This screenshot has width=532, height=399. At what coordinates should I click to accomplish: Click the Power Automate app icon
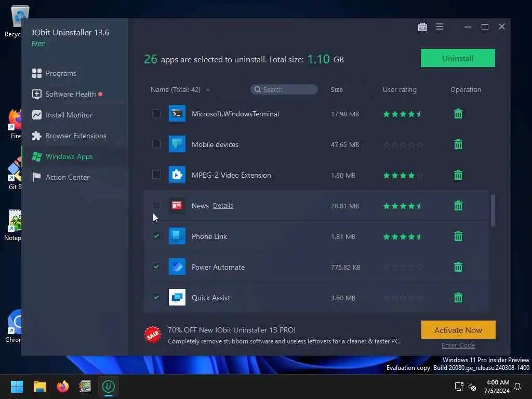[177, 267]
